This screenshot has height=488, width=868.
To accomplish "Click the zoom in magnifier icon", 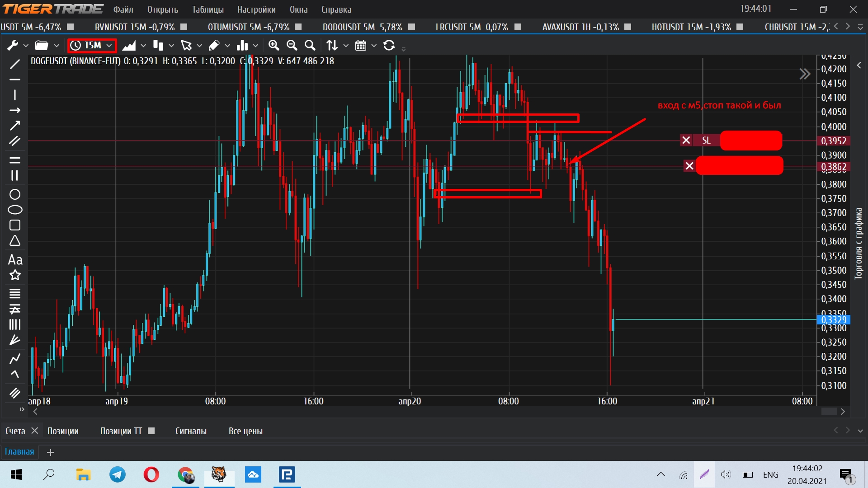I will pos(274,45).
